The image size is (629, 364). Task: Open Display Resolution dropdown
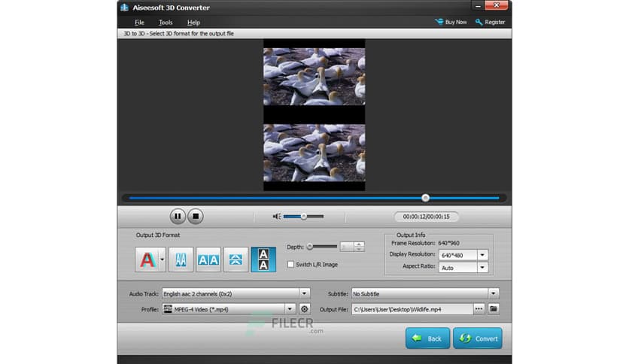482,255
